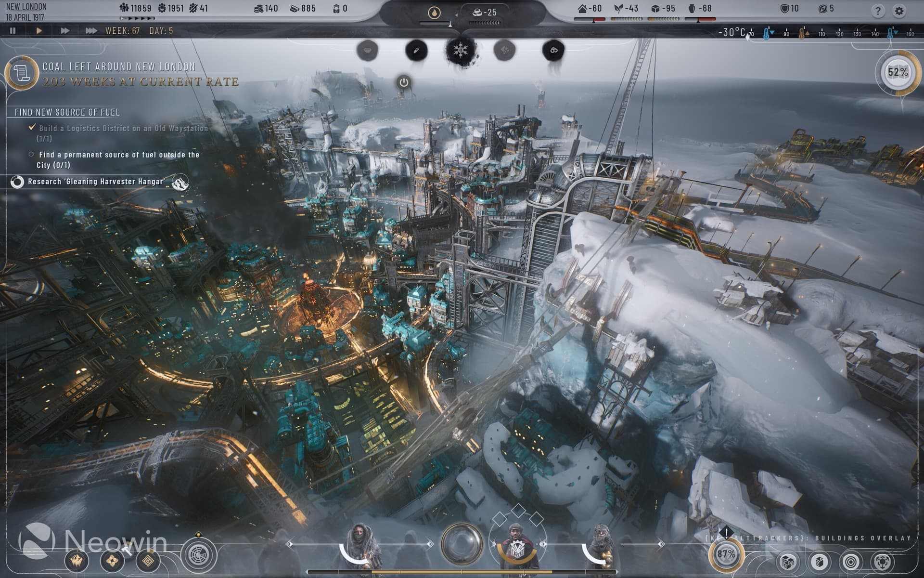The image size is (924, 578).
Task: Select the frostbreaking icon in bottom bar
Action: [77, 560]
